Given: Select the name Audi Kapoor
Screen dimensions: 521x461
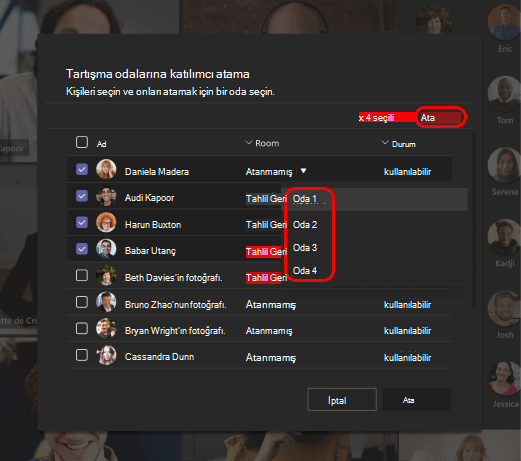Looking at the screenshot, I should [x=149, y=198].
